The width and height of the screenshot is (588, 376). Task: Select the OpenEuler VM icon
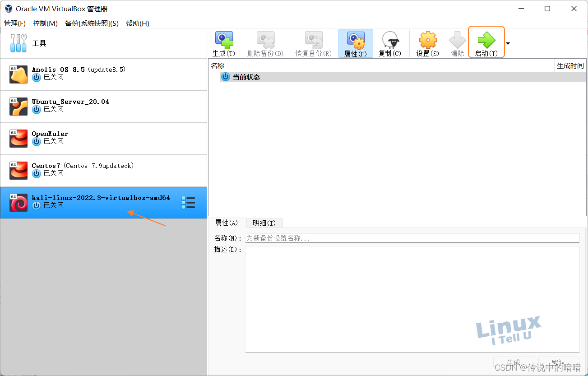click(x=19, y=139)
